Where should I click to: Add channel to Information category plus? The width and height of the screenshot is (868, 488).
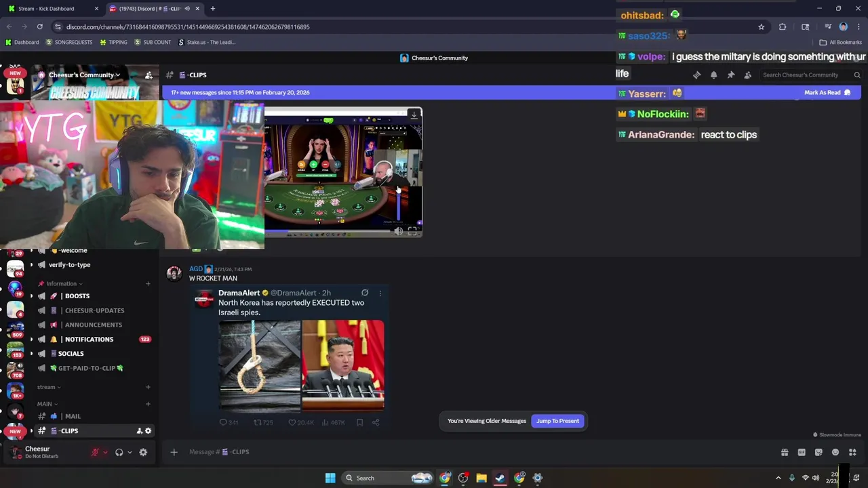148,283
